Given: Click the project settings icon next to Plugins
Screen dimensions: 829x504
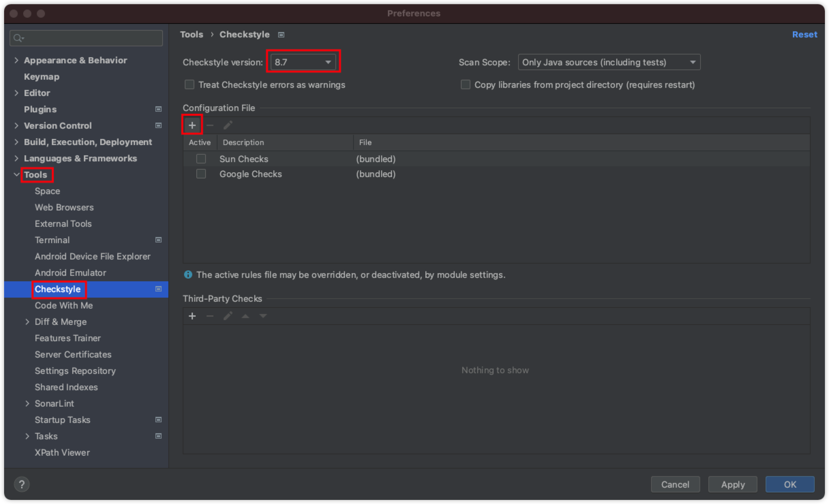Looking at the screenshot, I should pos(159,109).
